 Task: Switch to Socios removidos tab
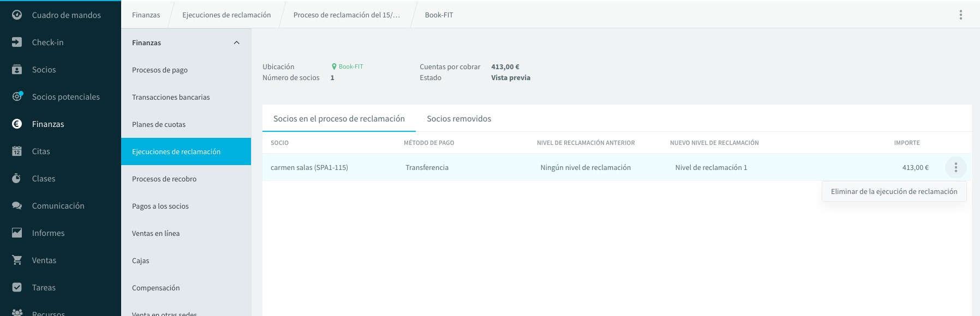pyautogui.click(x=459, y=118)
